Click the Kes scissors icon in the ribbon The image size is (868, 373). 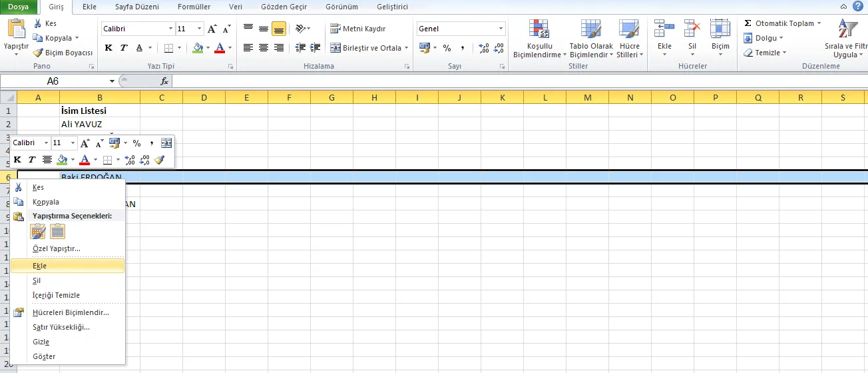38,23
